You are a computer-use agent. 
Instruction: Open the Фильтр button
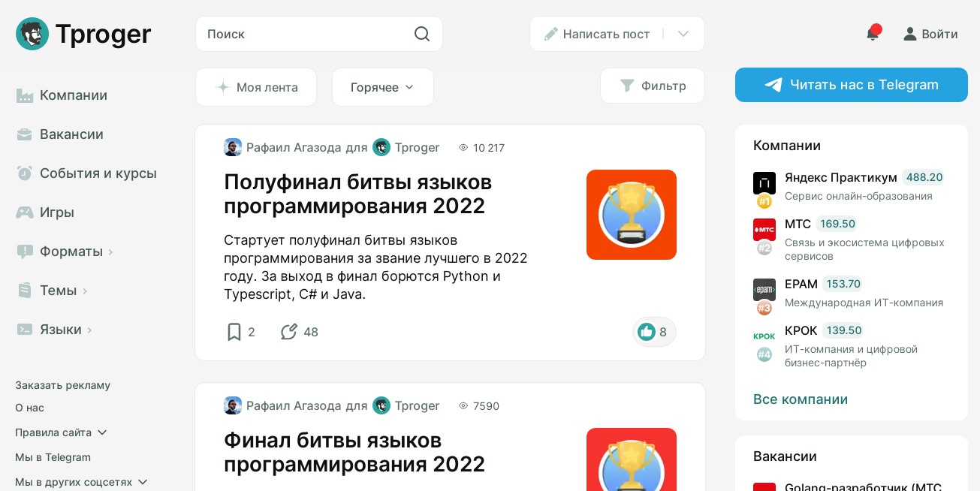click(653, 86)
